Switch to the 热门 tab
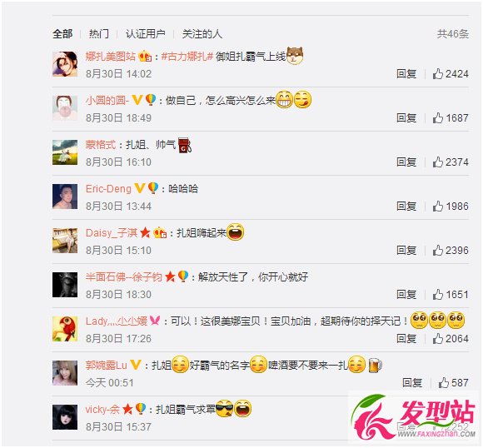 (x=99, y=33)
